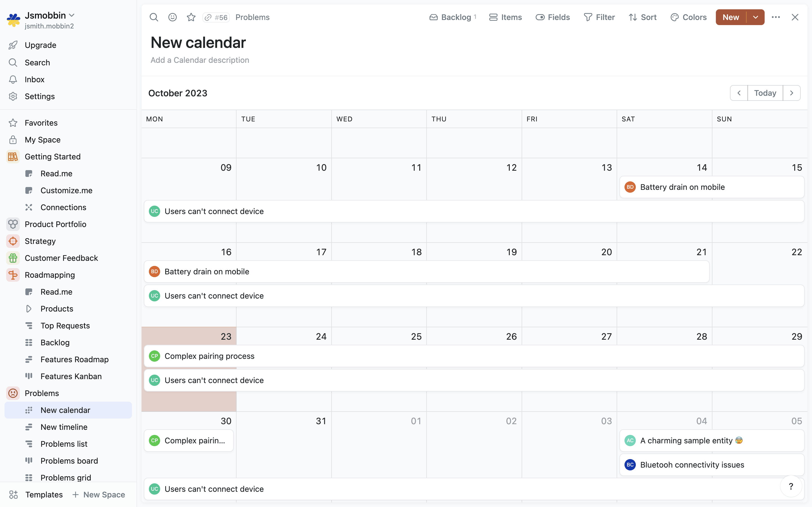Click the calendar description field
This screenshot has height=507, width=812.
[200, 60]
